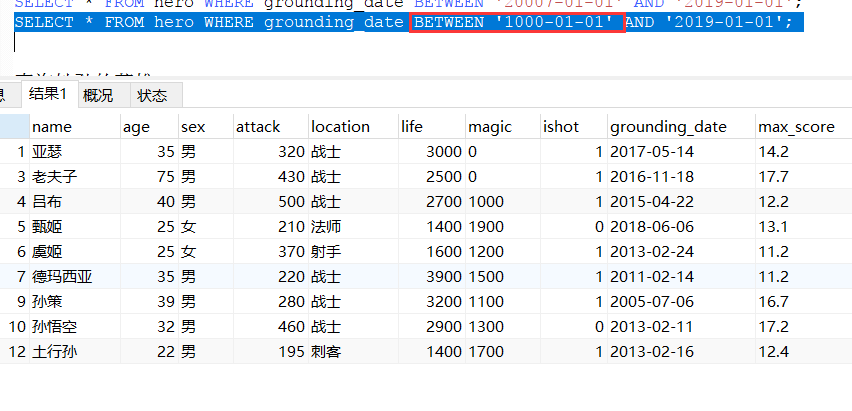Screen dimensions: 852x411
Task: Click life cell 3000
Action: point(432,152)
